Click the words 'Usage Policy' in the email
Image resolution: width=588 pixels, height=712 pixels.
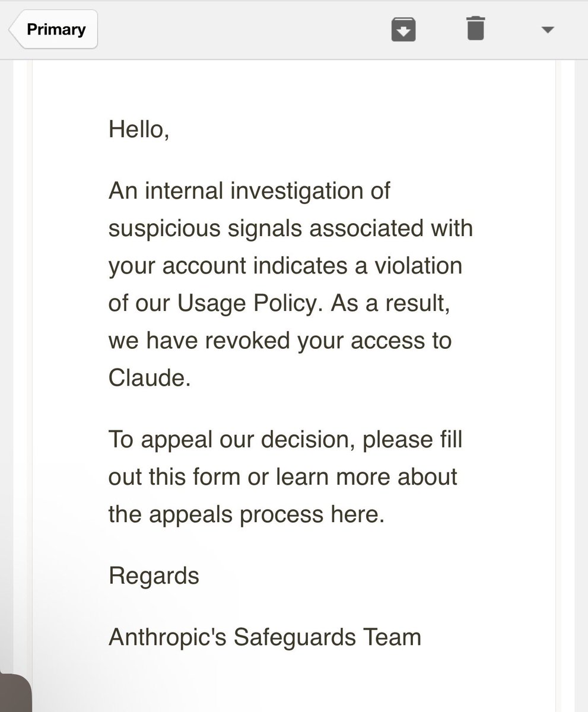(249, 303)
